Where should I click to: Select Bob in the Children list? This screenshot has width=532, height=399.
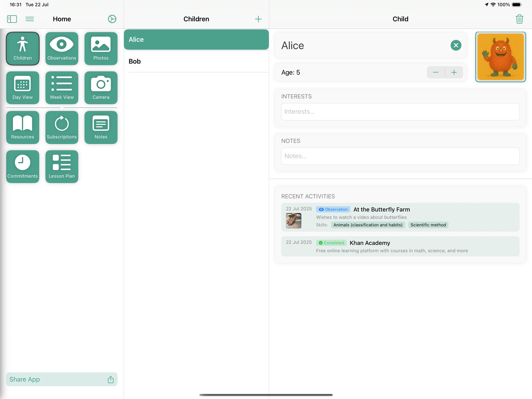tap(196, 62)
